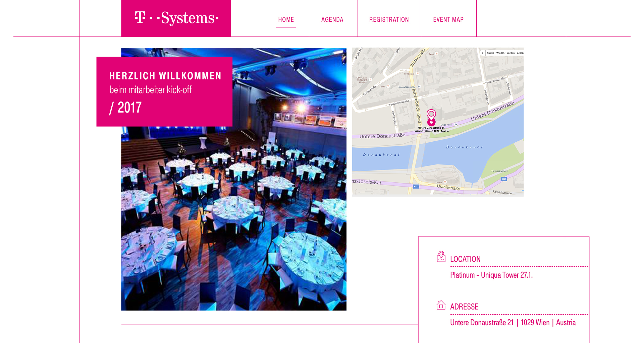644x343 pixels.
Task: Click the Seoul restaurant marker on map
Action: (x=437, y=54)
